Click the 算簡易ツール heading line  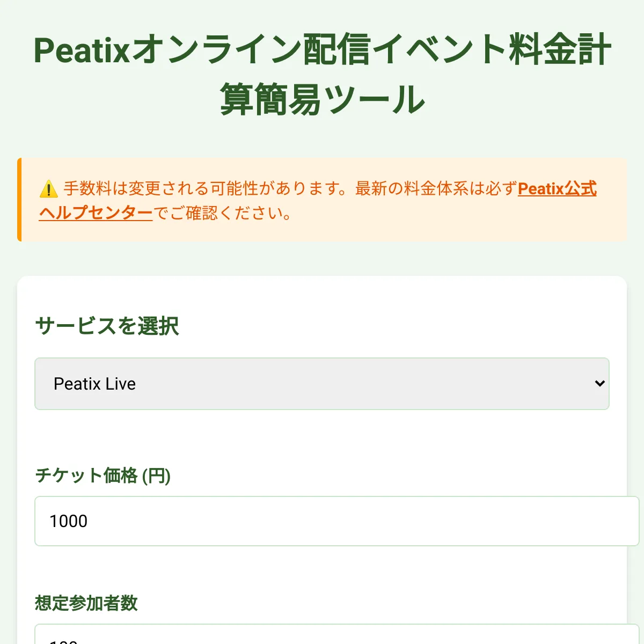click(x=322, y=100)
